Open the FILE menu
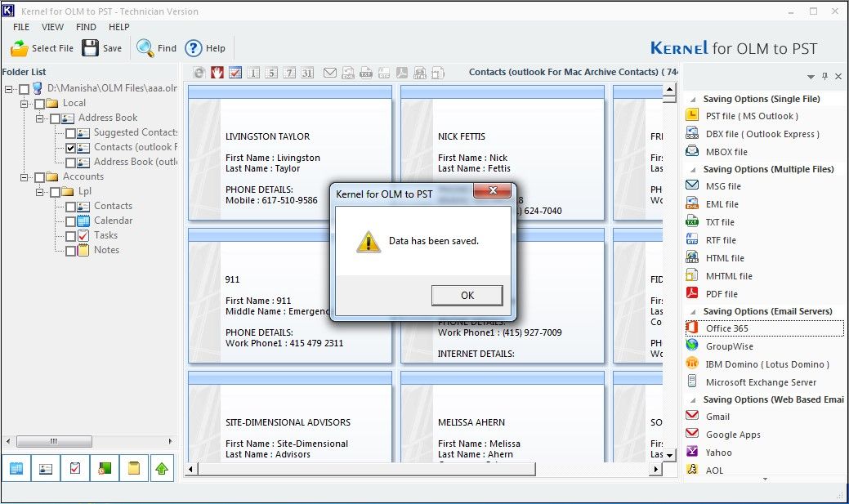The height and width of the screenshot is (504, 849). point(21,27)
